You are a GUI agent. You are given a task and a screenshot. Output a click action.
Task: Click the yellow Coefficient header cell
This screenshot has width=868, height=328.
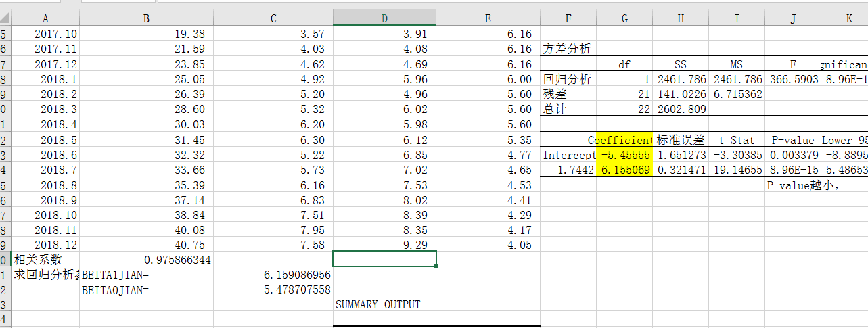624,140
